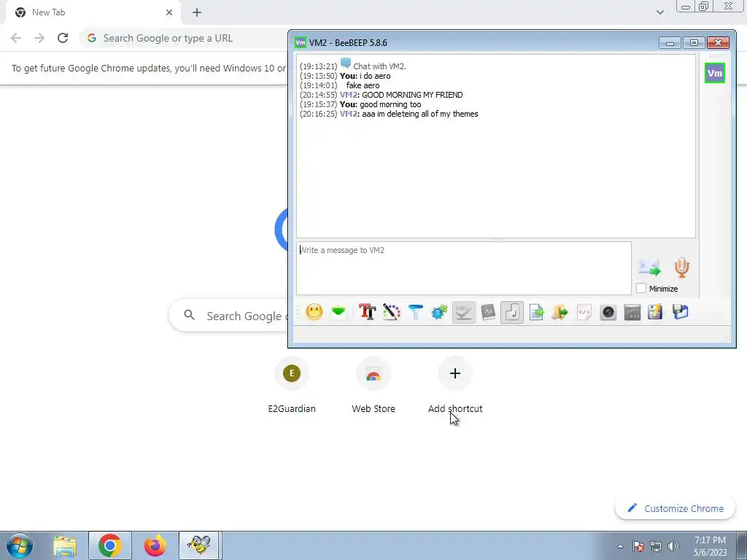Click the Write a message to VM2 field
This screenshot has height=560, width=747.
pyautogui.click(x=463, y=268)
